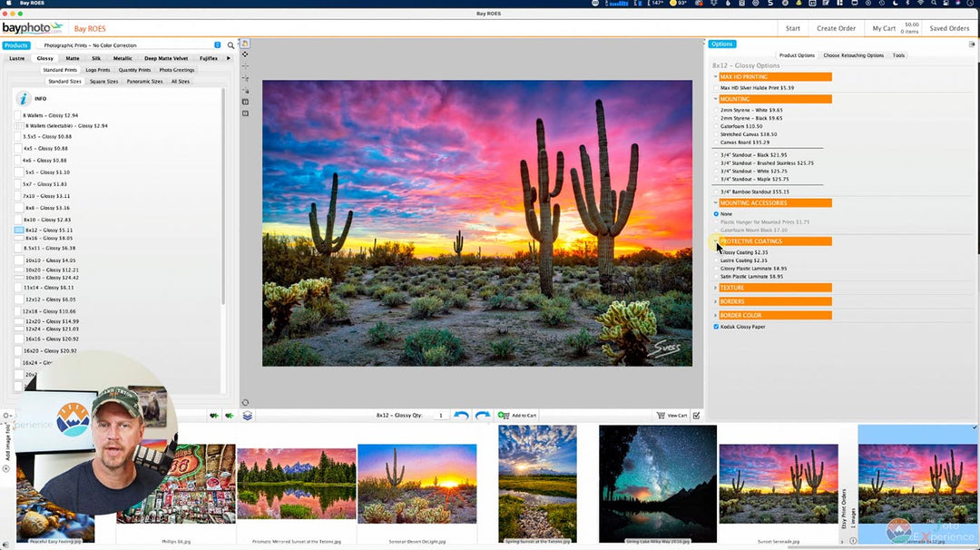Switch to the Matte paper tab
The width and height of the screenshot is (980, 550).
(73, 58)
